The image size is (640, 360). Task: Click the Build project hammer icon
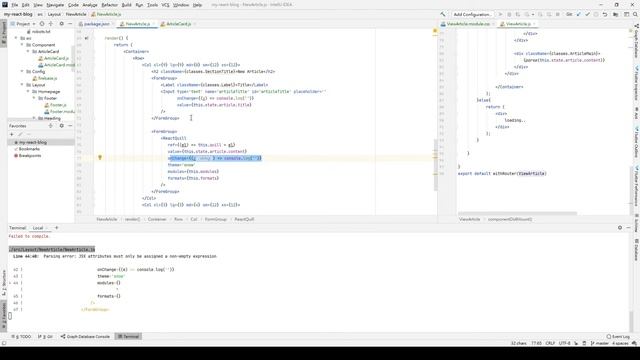[x=443, y=14]
